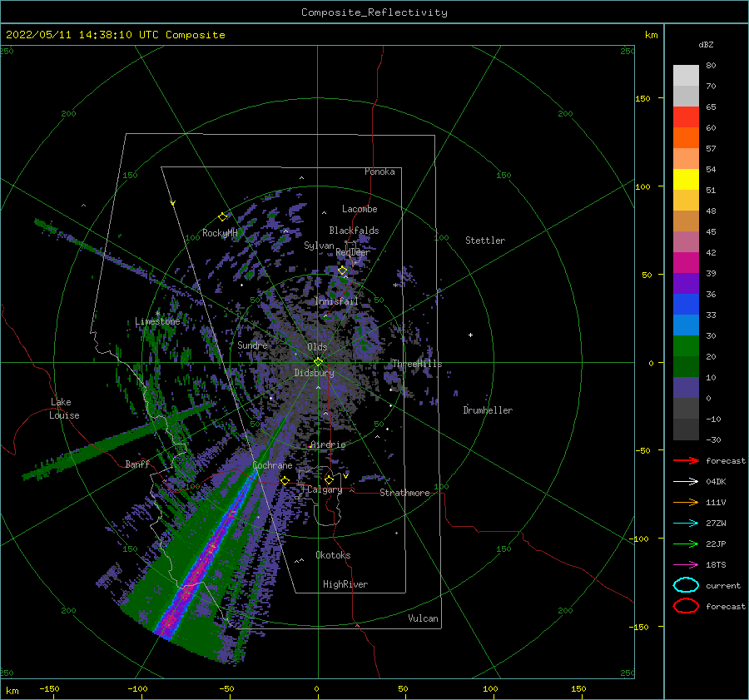Click the Okotoks label on map
749x700 pixels.
333,555
